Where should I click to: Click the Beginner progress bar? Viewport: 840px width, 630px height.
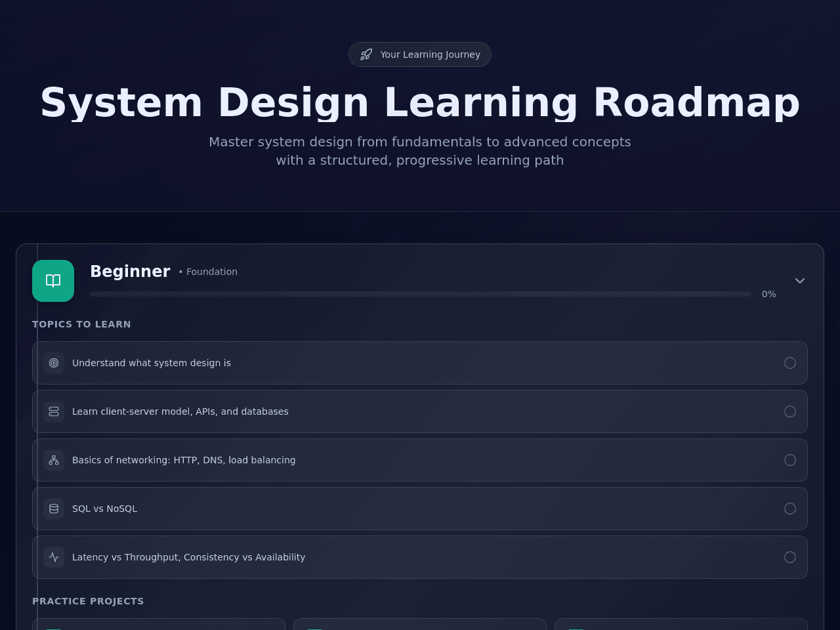pyautogui.click(x=421, y=294)
